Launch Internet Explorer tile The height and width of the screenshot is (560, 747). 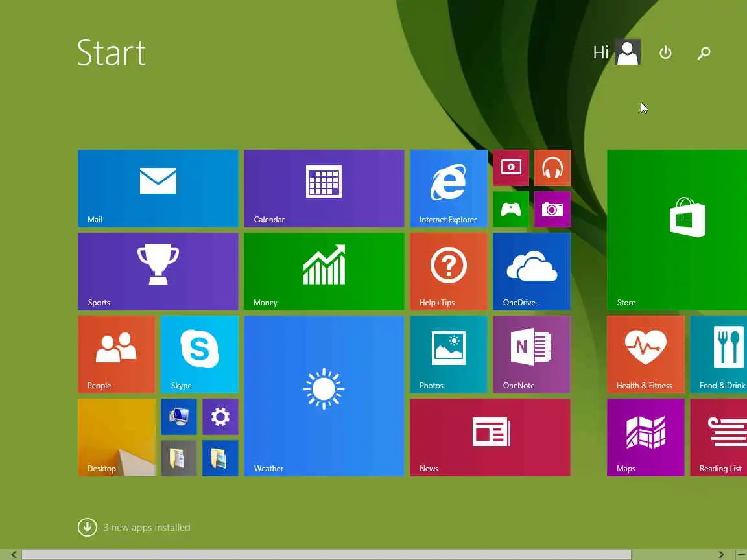[448, 189]
